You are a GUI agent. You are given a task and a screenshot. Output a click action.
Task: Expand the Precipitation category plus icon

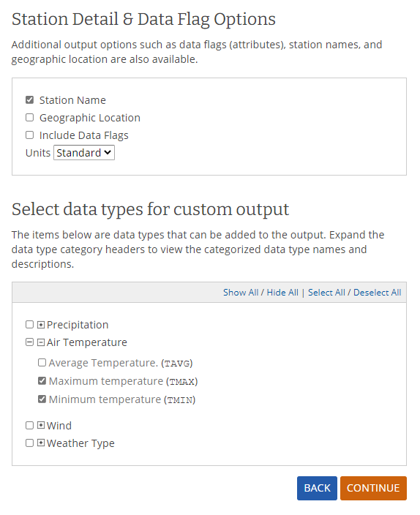tap(41, 325)
